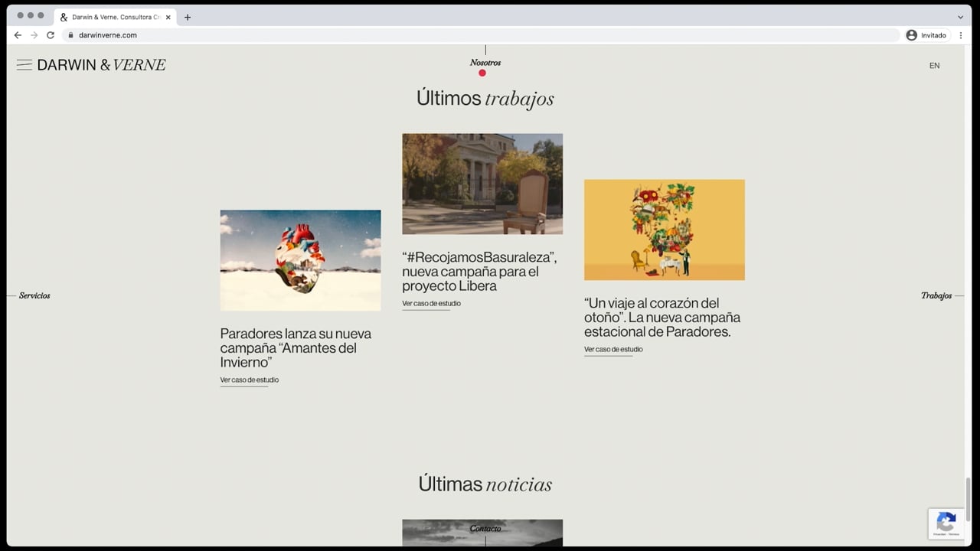Open the hamburger menu beside Darwin & Verne
The height and width of the screenshot is (551, 980).
pos(24,65)
